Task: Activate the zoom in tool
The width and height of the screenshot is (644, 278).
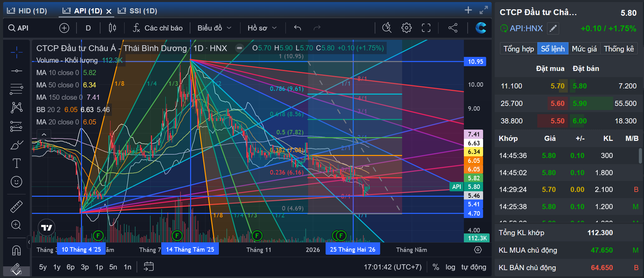Action: [16, 225]
